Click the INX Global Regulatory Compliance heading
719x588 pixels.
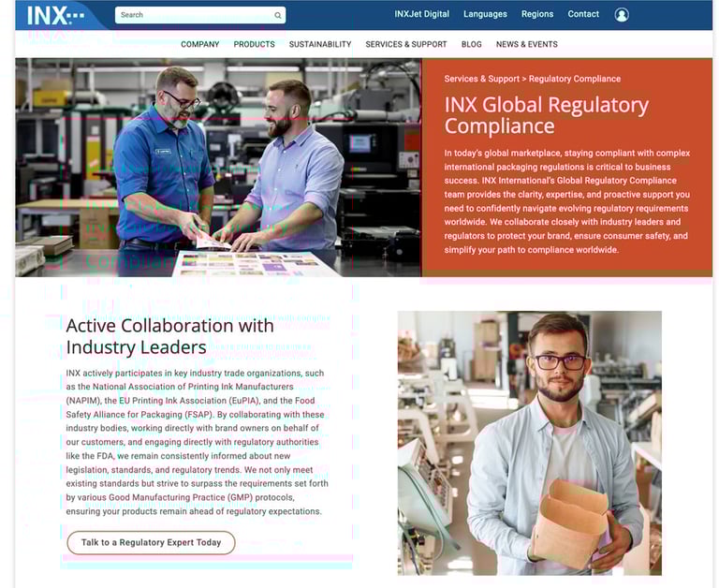coord(546,115)
